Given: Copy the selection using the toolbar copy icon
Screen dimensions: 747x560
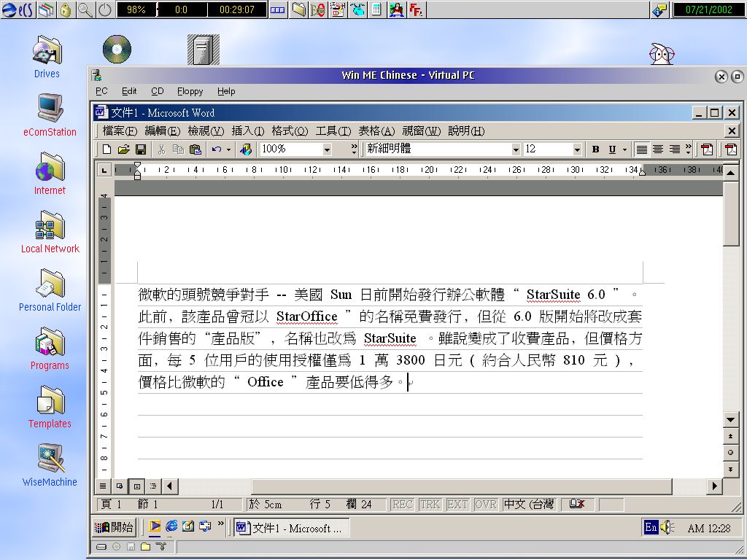Looking at the screenshot, I should [x=178, y=149].
